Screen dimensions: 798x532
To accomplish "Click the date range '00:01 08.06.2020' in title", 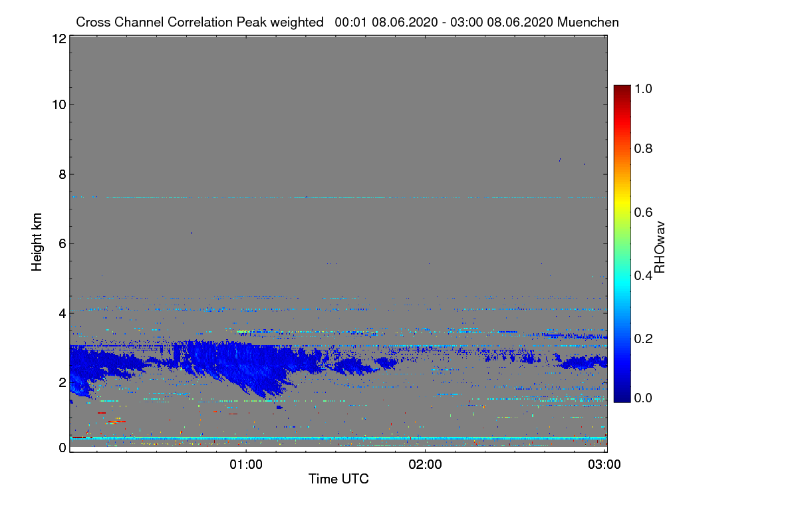I will (x=386, y=22).
